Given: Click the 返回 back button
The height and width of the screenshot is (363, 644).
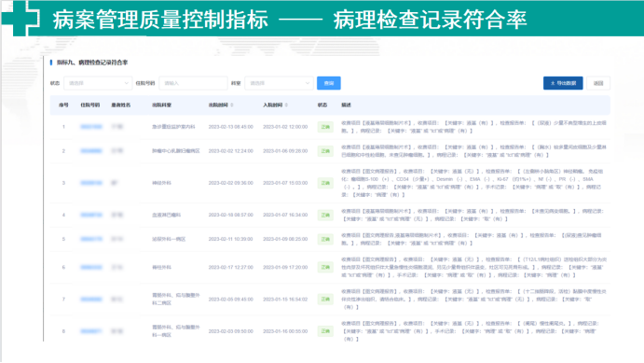Looking at the screenshot, I should [x=598, y=83].
